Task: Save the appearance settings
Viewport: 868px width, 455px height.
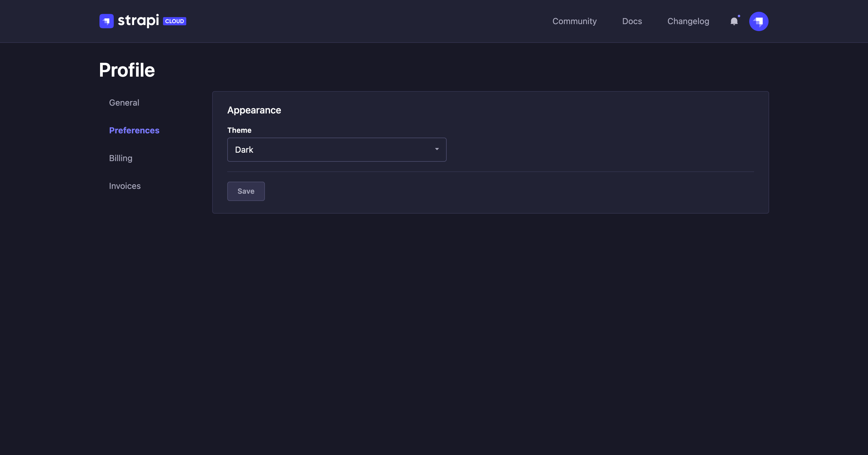Action: (x=246, y=191)
